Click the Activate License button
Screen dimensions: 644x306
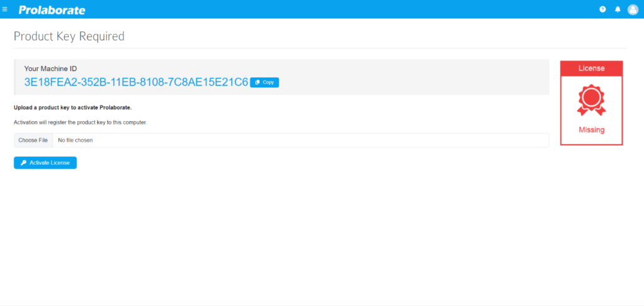[x=45, y=163]
